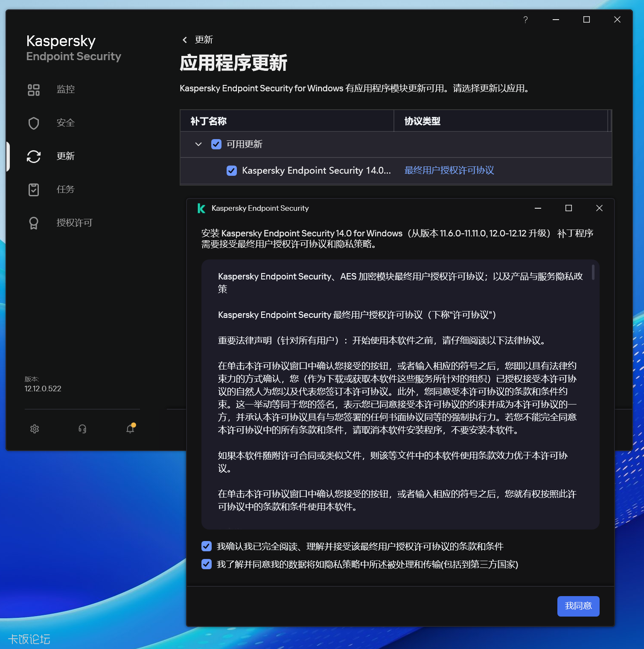Collapse the 可用更新 group chevron
644x649 pixels.
198,144
